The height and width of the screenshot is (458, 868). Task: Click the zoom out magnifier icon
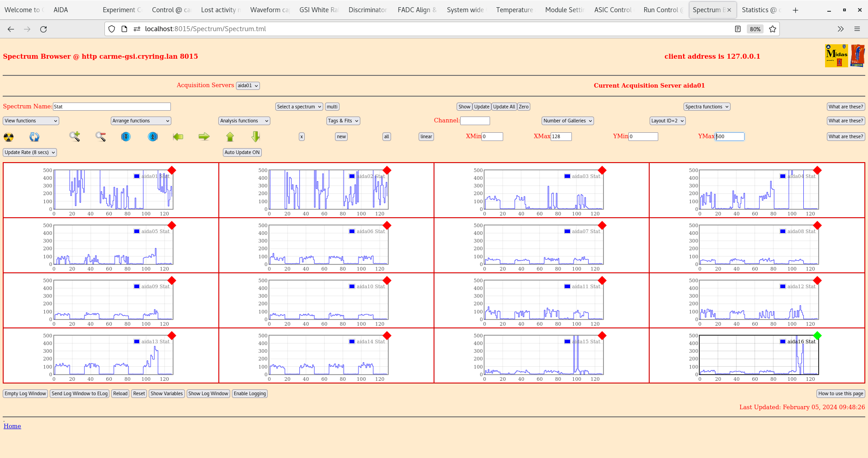[100, 136]
